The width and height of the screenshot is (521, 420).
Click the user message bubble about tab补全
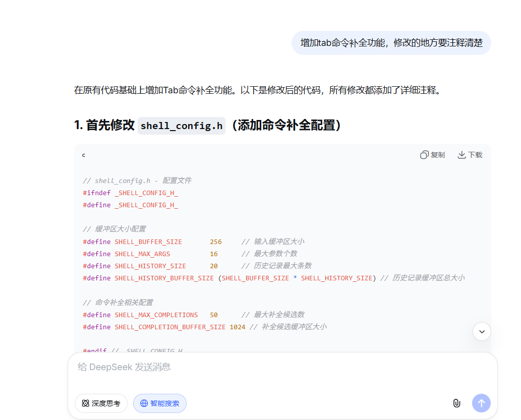[x=391, y=43]
